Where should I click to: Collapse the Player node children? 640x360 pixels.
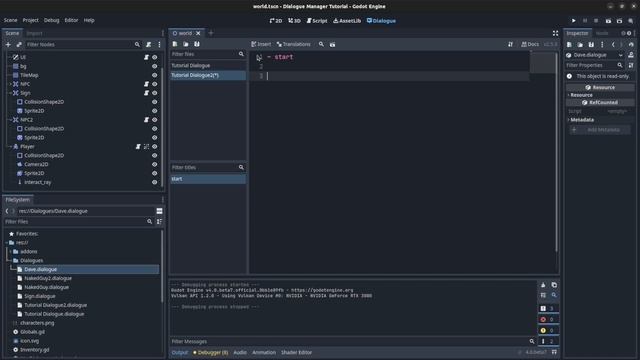[x=10, y=147]
